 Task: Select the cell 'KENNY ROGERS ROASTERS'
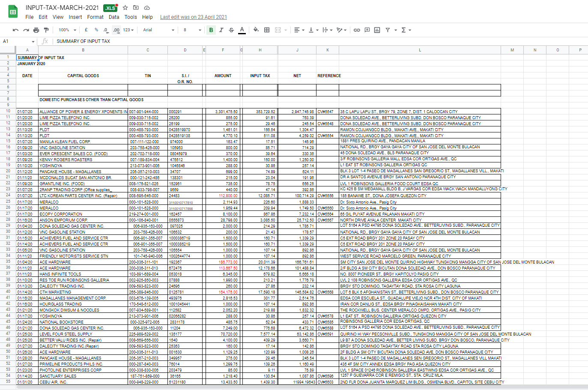83,159
